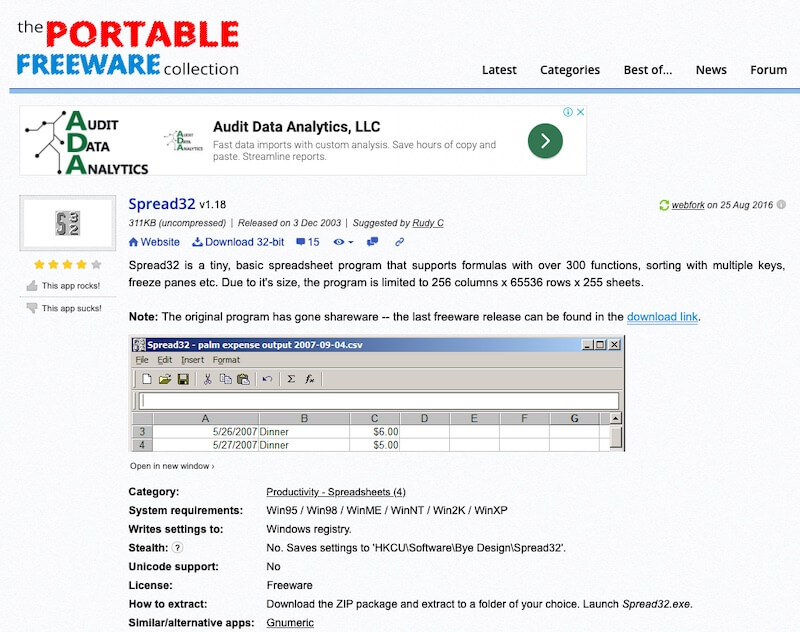Open the 'Audit Data Analytics, LLC' ad headline
The width and height of the screenshot is (800, 632).
296,127
